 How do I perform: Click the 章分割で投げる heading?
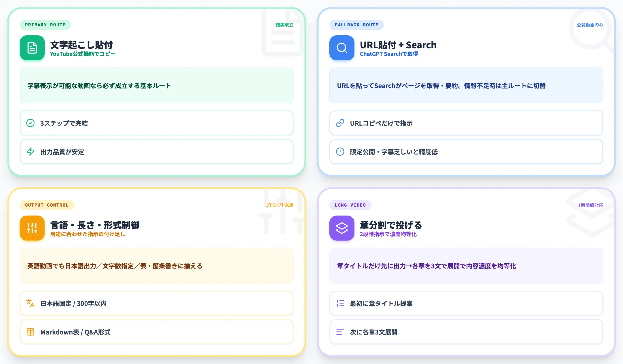391,225
